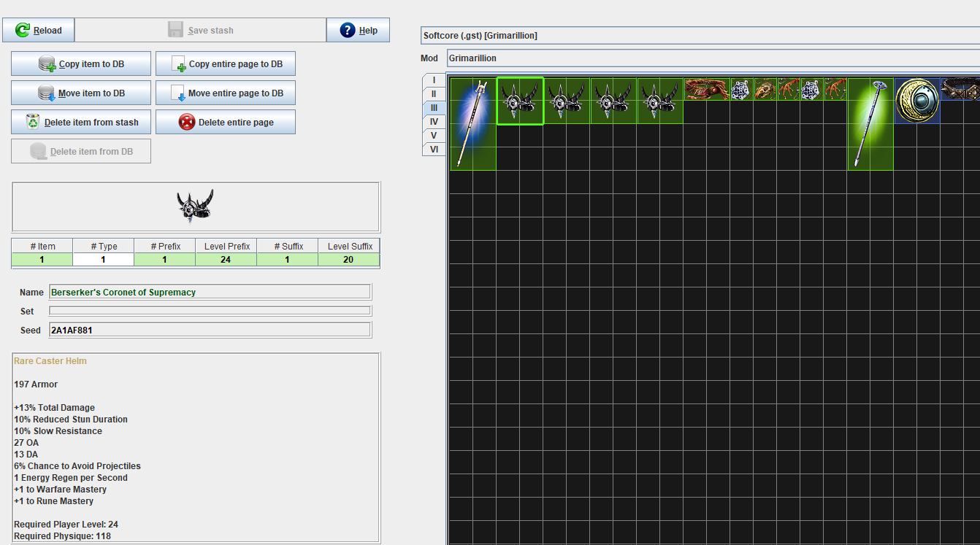Select the green-glowing staff in stash
980x545 pixels.
tap(870, 124)
